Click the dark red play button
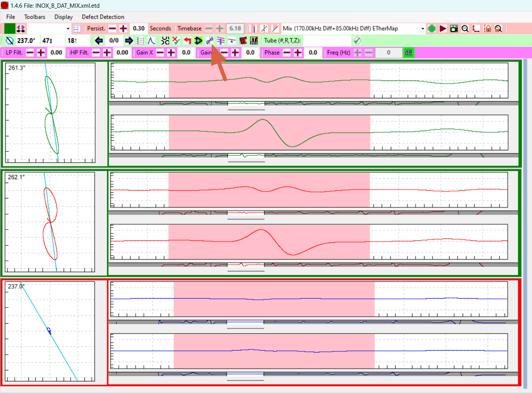The height and width of the screenshot is (393, 532). click(443, 29)
